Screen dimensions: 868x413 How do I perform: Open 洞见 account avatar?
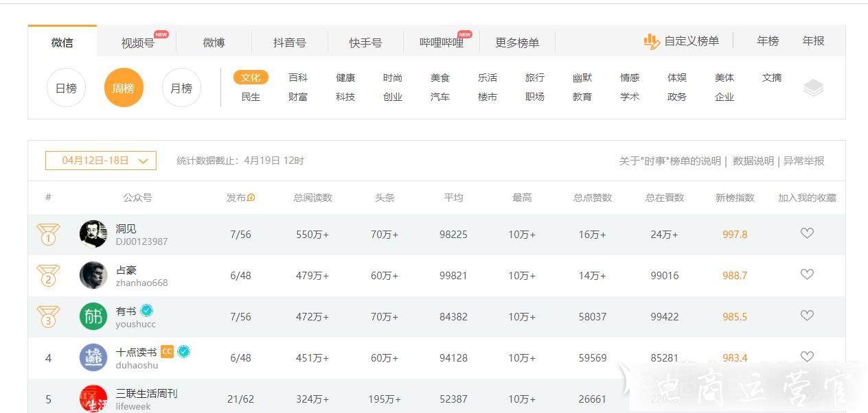[x=93, y=235]
